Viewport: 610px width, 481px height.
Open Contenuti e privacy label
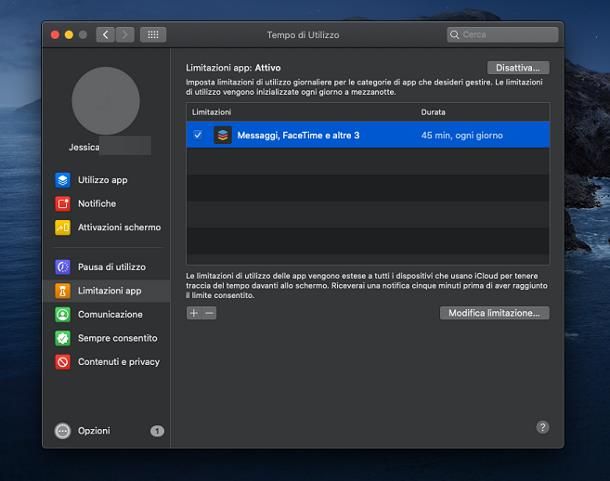click(x=119, y=362)
